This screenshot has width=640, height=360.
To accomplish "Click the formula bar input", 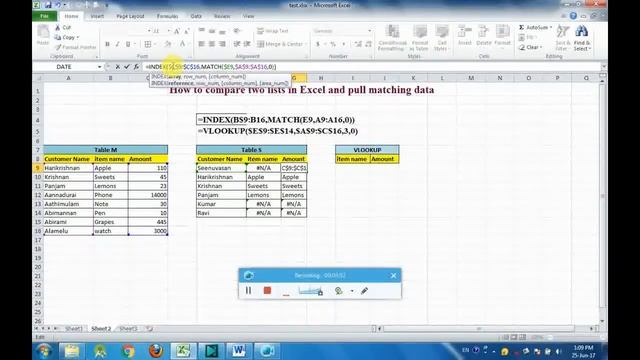I will [x=371, y=67].
